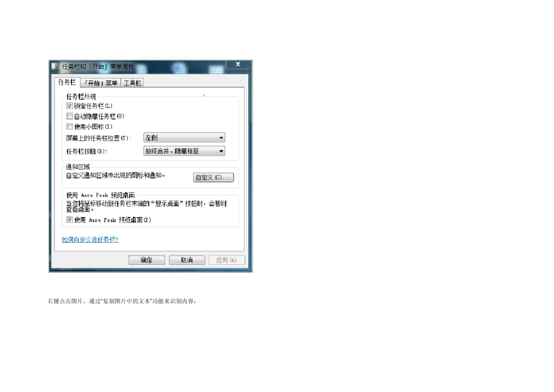
Task: Switch to the 任务栏 tab
Action: (67, 82)
